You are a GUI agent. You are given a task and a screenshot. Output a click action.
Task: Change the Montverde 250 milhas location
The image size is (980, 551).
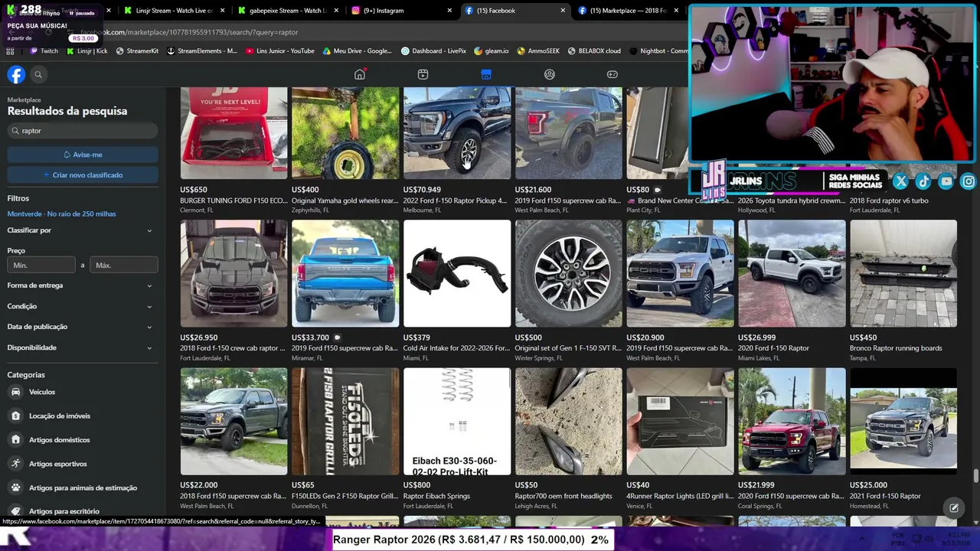(61, 214)
